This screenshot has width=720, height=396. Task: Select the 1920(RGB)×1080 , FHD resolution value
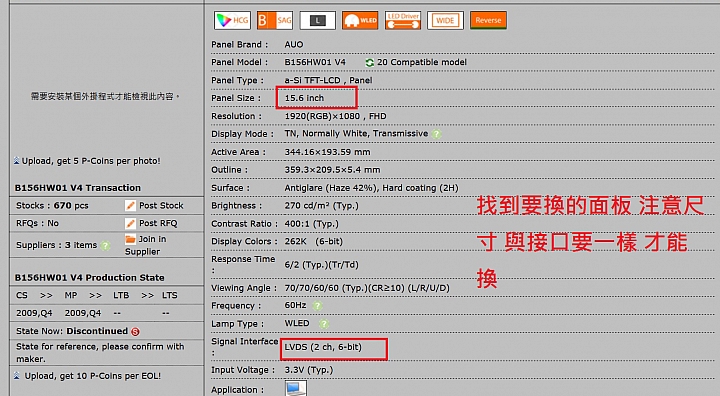[x=335, y=116]
